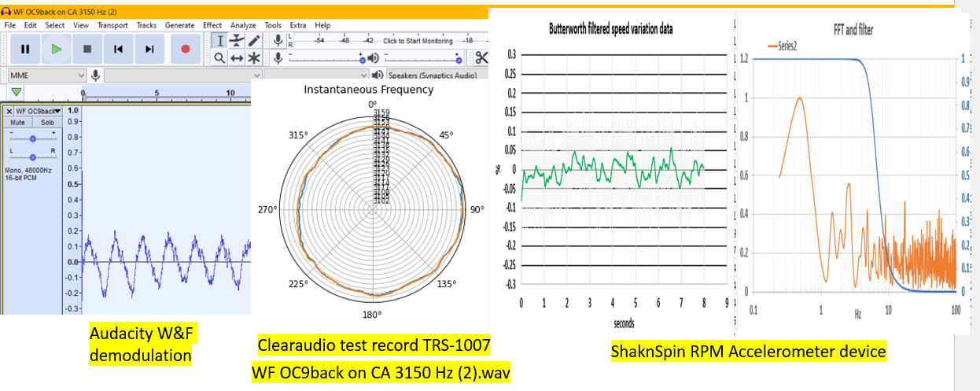Click the 'Audacity W&F demodulation' caption
The height and width of the screenshot is (391, 980).
(142, 344)
